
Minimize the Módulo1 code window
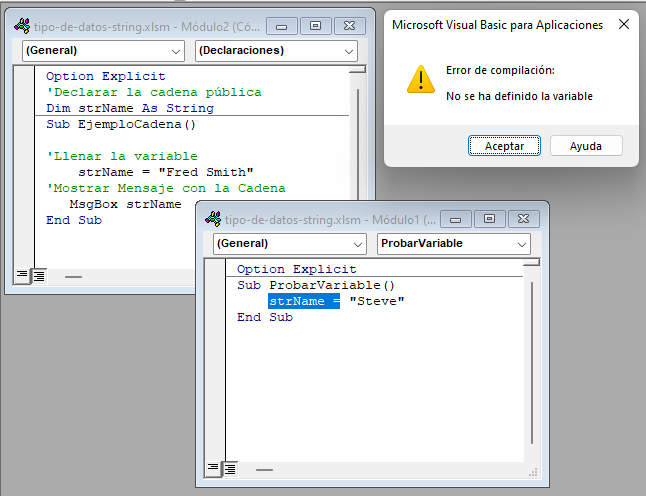click(456, 219)
